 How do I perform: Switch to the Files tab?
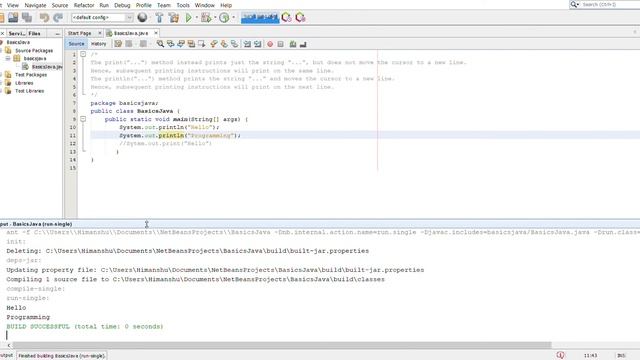click(x=34, y=33)
